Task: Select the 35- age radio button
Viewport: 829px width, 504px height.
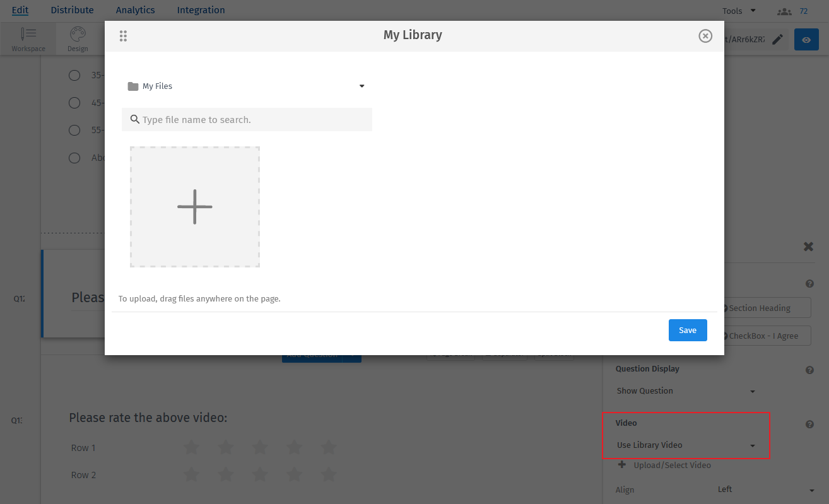Action: [74, 75]
